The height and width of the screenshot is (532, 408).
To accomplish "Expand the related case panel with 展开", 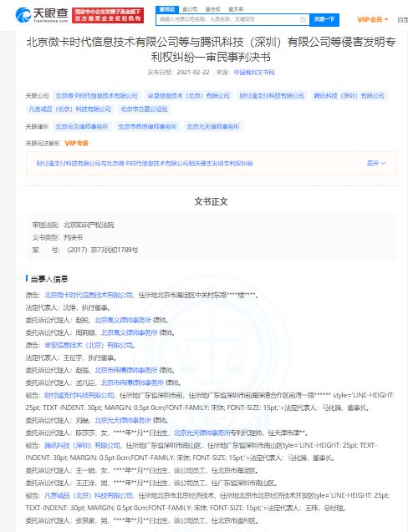I will tap(376, 163).
